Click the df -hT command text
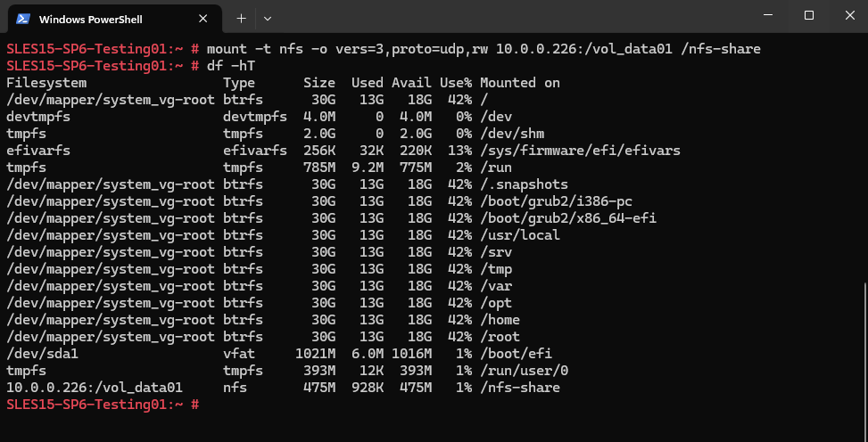 coord(231,66)
